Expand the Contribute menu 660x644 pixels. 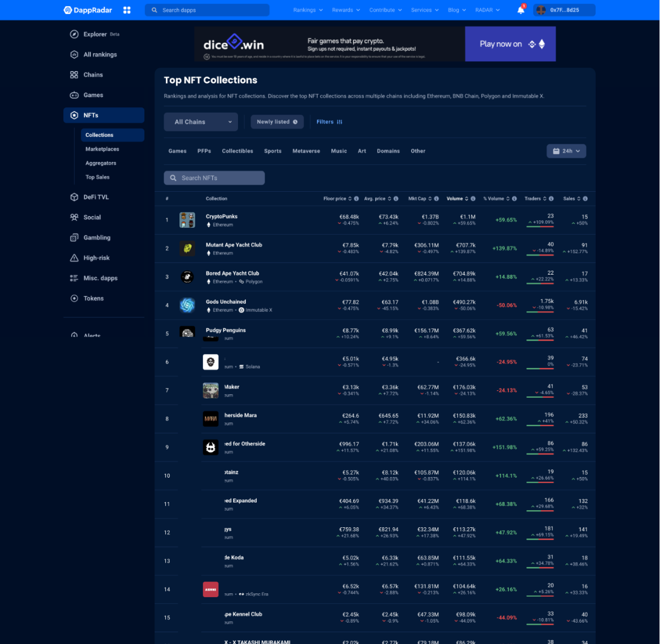tap(385, 10)
